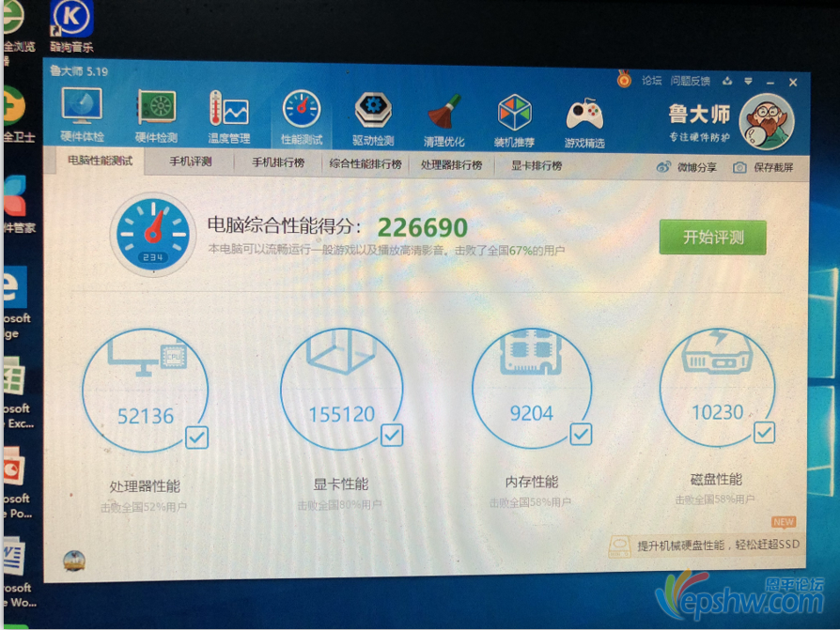Open the title bar dropdown menu arrow

point(749,82)
